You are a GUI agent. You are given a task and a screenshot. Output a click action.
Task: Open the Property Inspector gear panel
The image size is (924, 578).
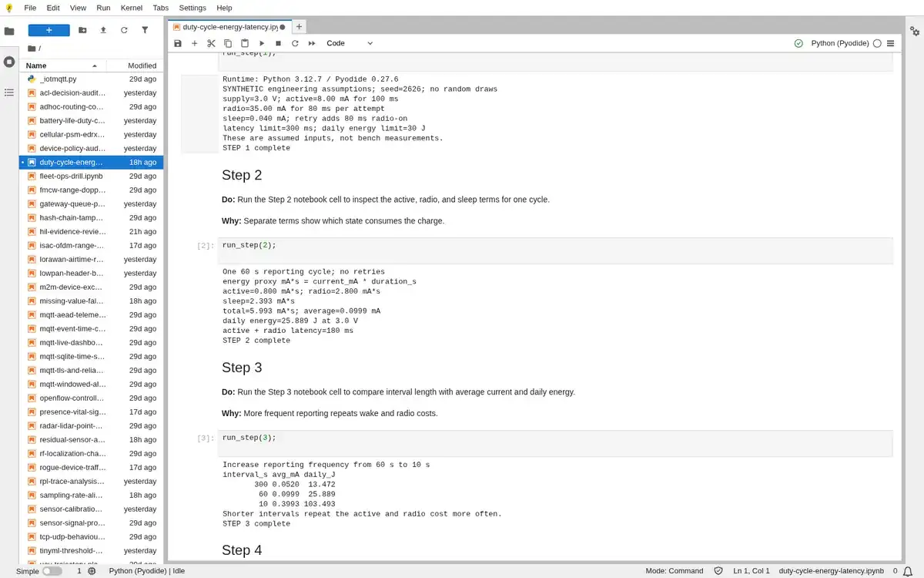[x=915, y=32]
